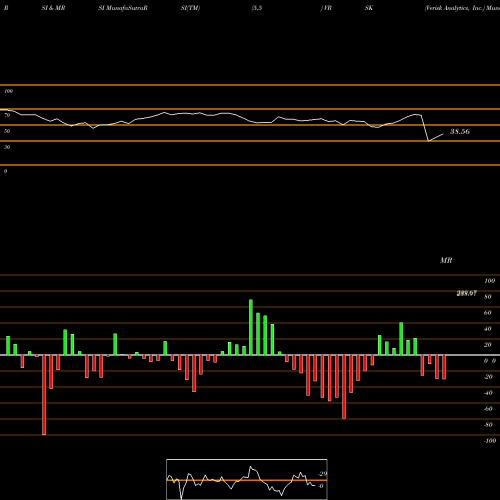Click the tallest green MR histogram bar
This screenshot has width=500, height=500.
251,327
